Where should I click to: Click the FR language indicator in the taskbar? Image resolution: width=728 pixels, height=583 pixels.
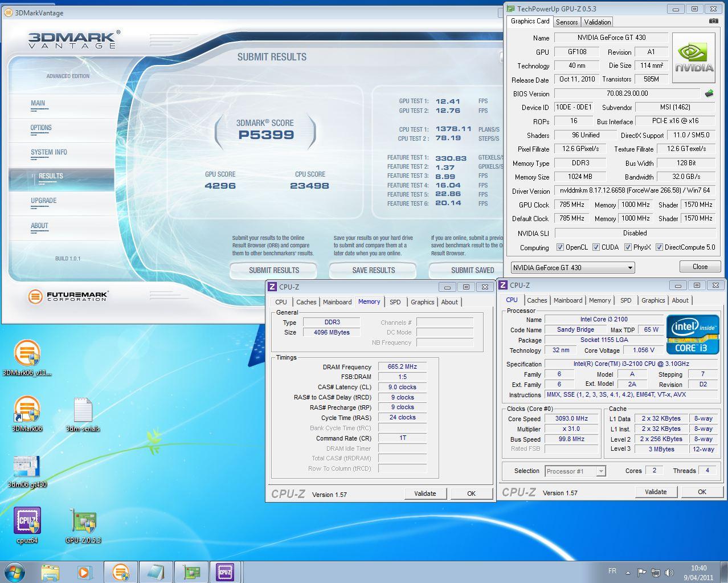[612, 571]
